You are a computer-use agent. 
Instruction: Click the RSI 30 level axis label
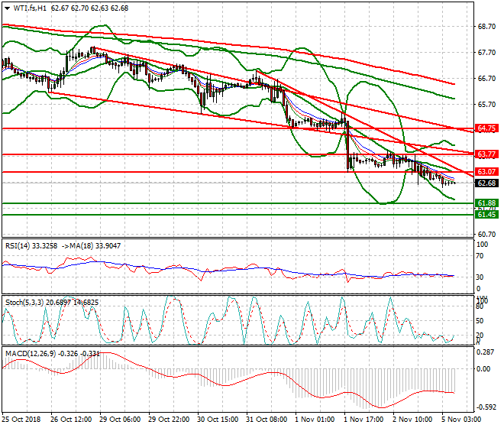pyautogui.click(x=480, y=277)
